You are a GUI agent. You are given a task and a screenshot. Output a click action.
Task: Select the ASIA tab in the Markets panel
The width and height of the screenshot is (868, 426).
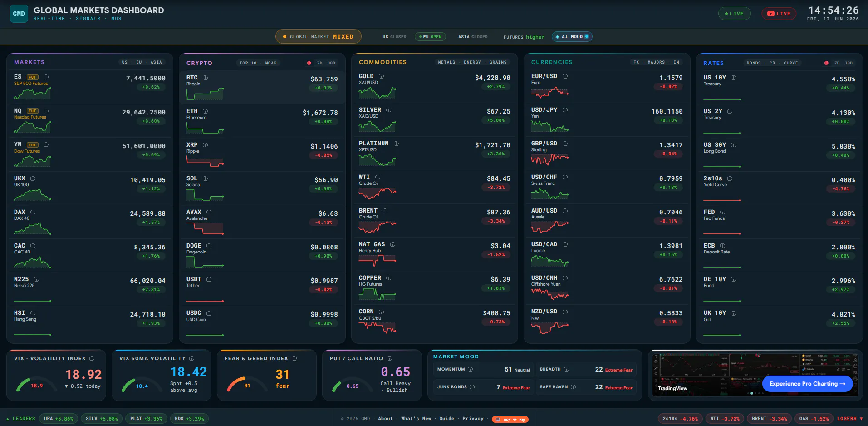[x=156, y=62]
